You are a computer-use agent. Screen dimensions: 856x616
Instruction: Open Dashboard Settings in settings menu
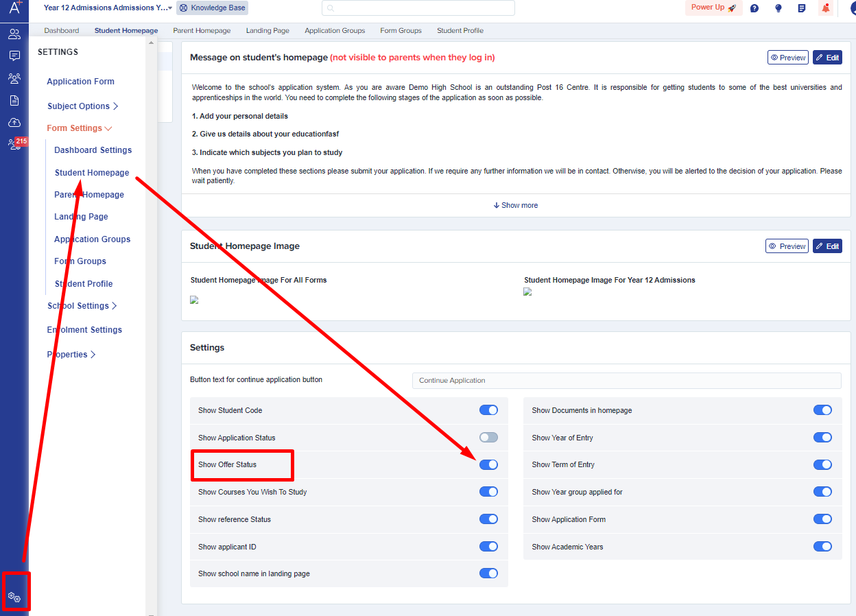coord(93,150)
